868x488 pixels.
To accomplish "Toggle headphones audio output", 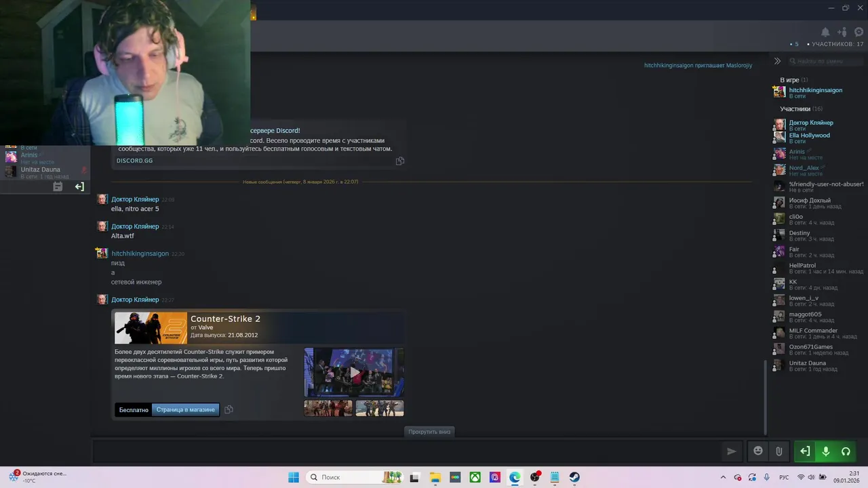I will click(846, 451).
